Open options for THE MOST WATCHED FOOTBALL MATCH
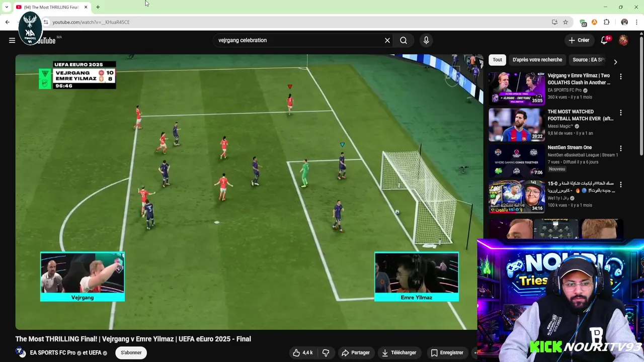 coord(620,113)
